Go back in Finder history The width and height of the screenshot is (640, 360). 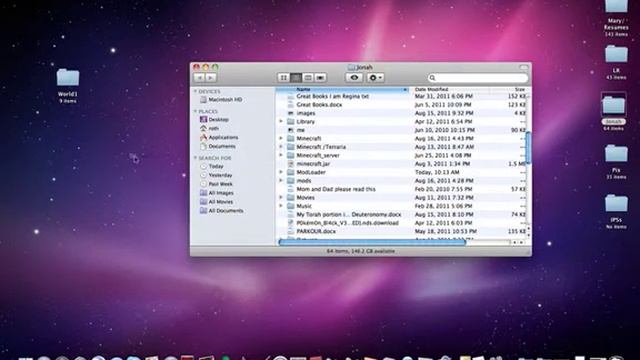199,78
